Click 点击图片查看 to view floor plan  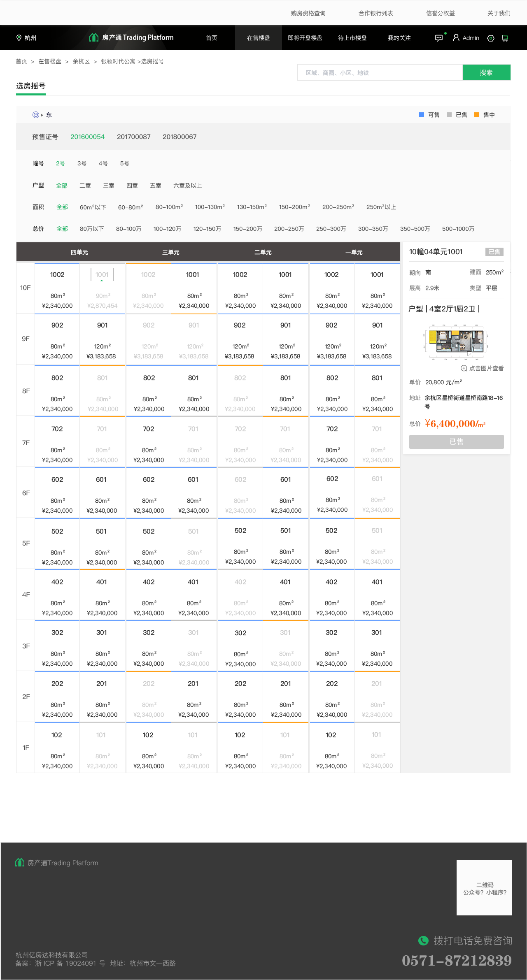tap(487, 368)
